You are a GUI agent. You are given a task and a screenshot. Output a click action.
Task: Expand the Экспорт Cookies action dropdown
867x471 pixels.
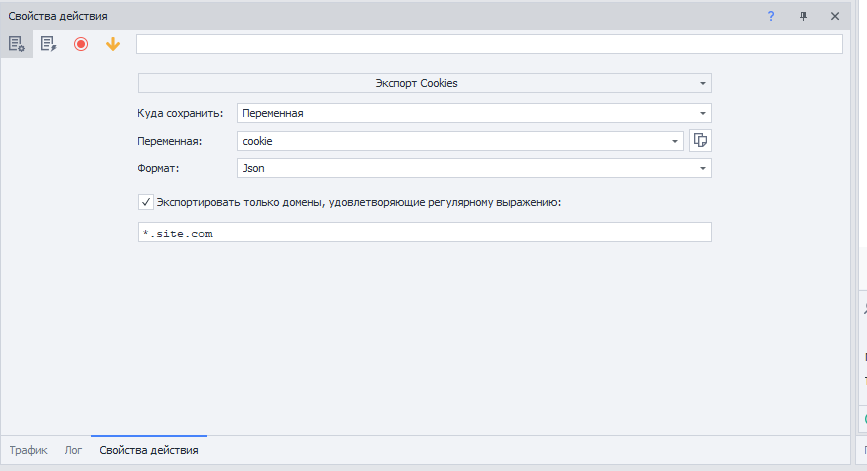pyautogui.click(x=702, y=83)
